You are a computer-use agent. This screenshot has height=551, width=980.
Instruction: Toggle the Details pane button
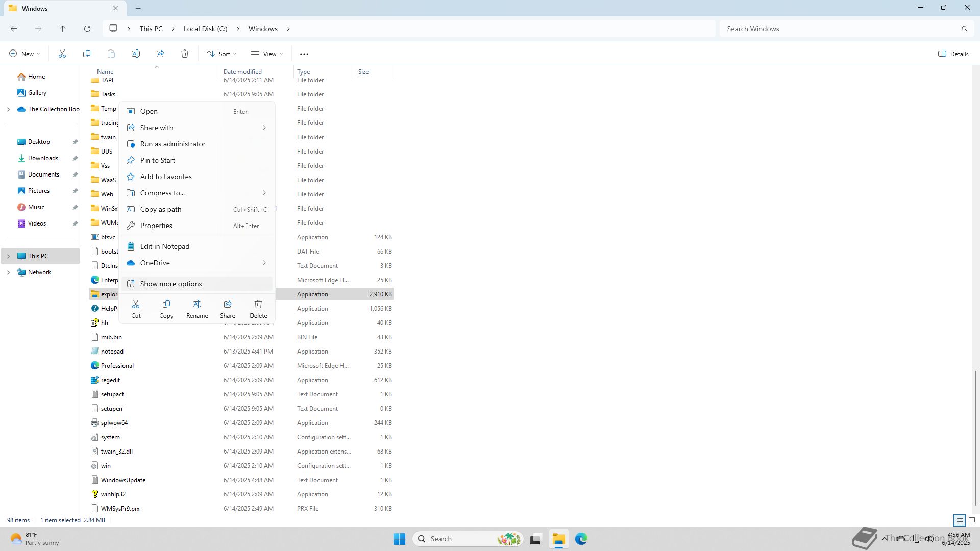953,54
